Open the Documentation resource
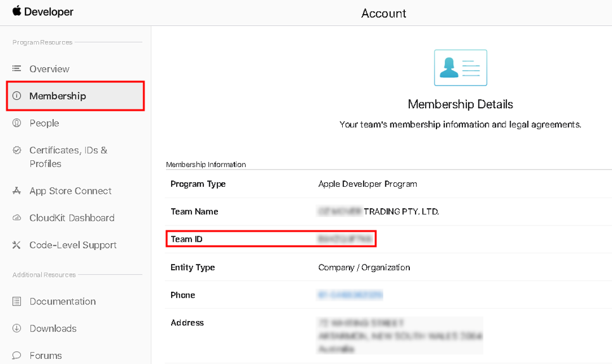Image resolution: width=612 pixels, height=364 pixels. pyautogui.click(x=63, y=301)
